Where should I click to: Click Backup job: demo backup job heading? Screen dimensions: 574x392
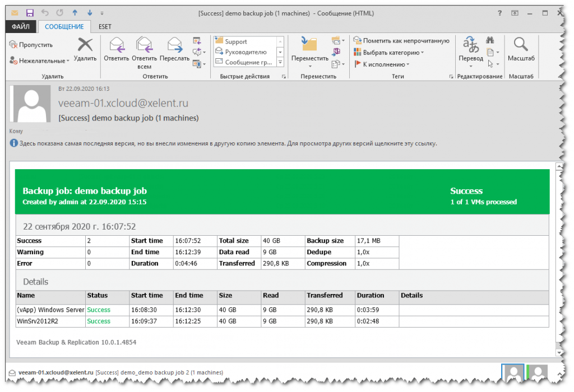85,191
